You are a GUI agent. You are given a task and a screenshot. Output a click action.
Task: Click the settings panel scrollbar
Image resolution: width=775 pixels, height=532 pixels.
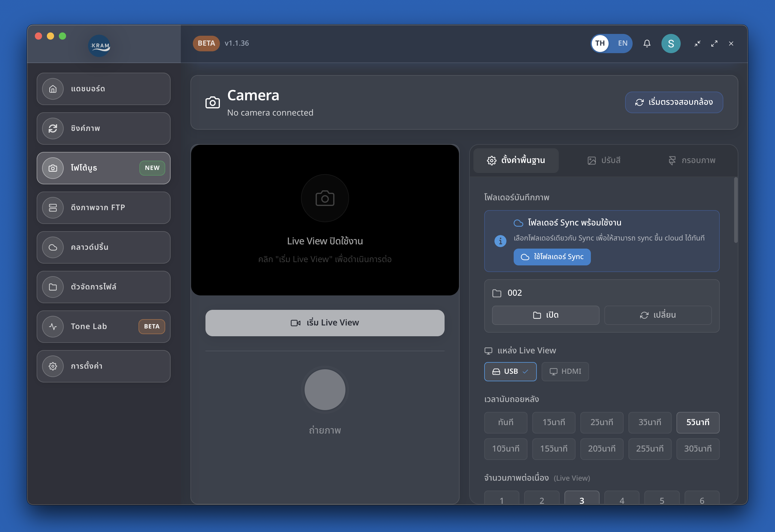coord(735,210)
